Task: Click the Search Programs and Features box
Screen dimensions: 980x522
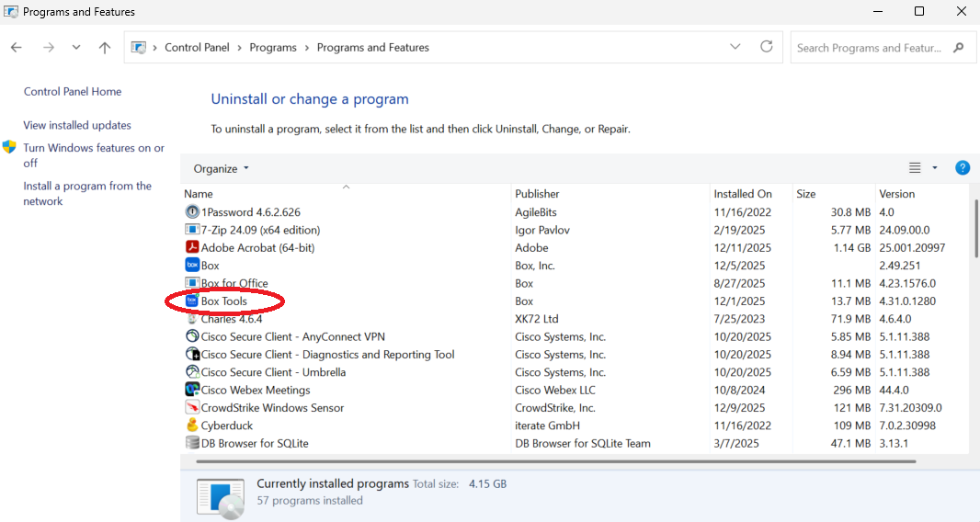Action: [x=869, y=48]
